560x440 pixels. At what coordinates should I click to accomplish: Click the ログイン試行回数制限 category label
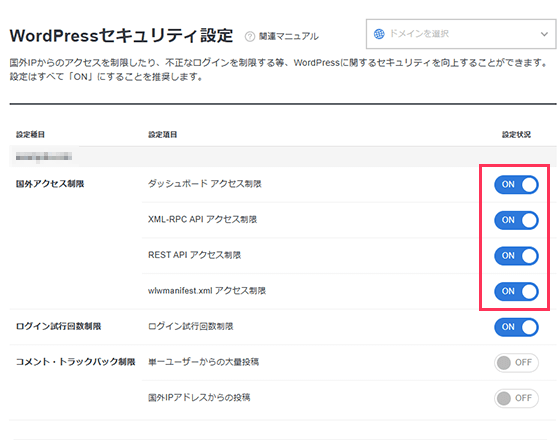pos(59,326)
